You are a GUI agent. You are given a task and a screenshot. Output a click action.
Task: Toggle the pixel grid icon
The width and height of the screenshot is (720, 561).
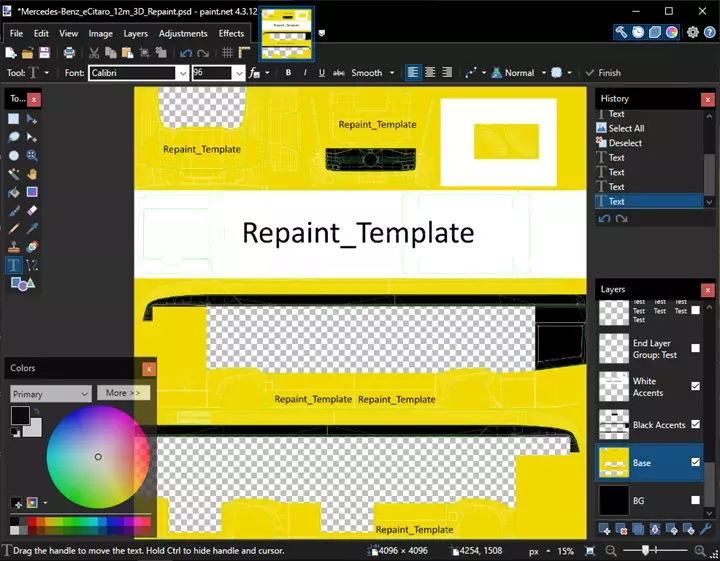pos(227,53)
